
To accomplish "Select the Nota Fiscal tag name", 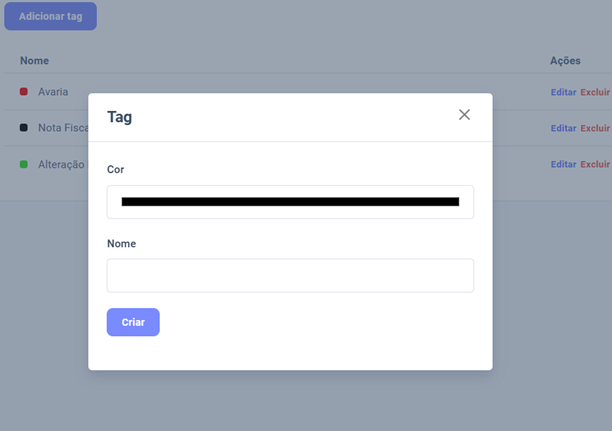I will coord(63,128).
